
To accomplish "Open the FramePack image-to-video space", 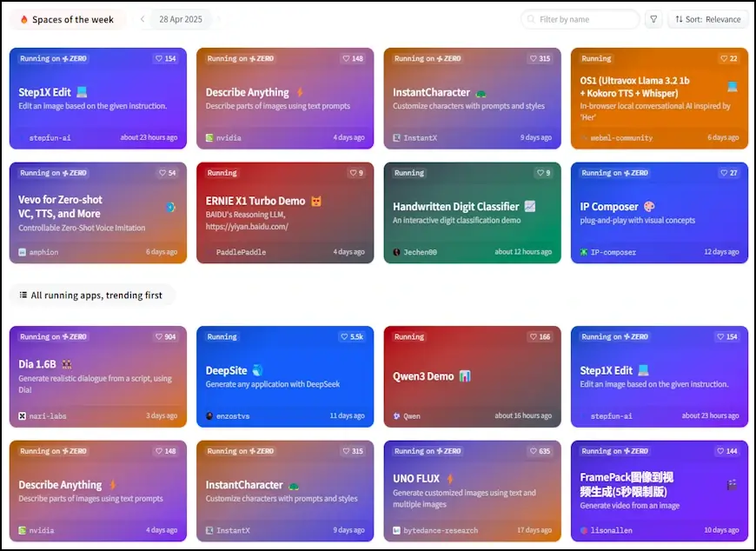I will click(x=627, y=484).
